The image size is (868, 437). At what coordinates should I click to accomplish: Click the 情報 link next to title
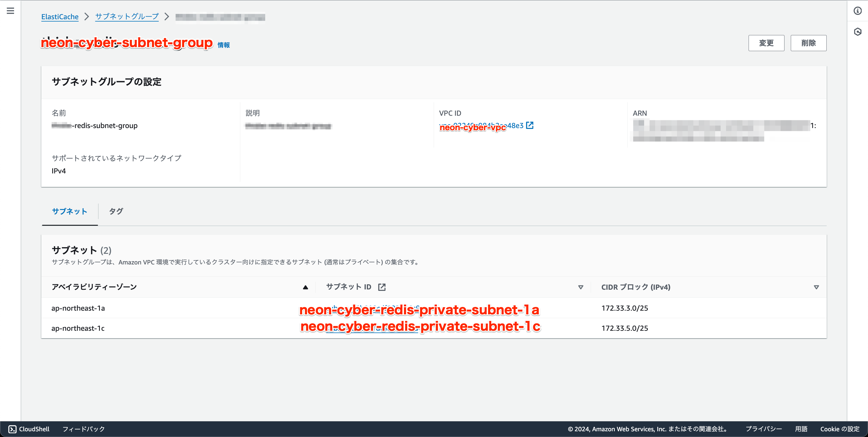coord(223,45)
